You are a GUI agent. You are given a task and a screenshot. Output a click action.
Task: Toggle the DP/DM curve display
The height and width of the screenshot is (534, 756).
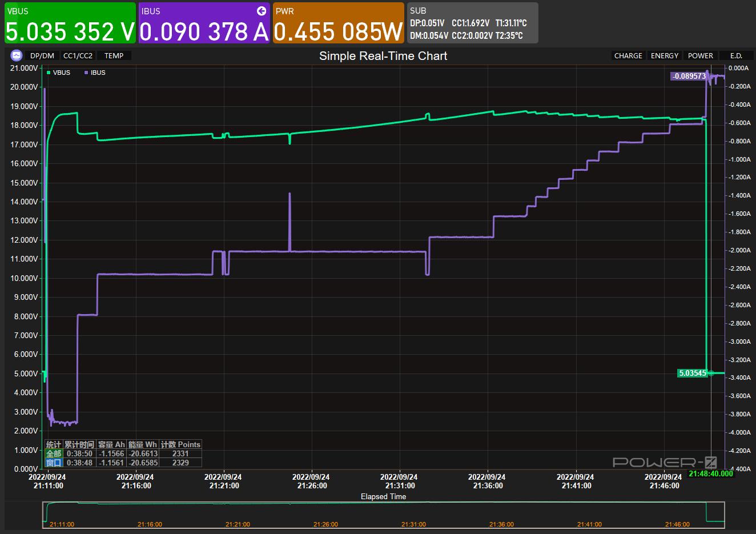pyautogui.click(x=42, y=55)
